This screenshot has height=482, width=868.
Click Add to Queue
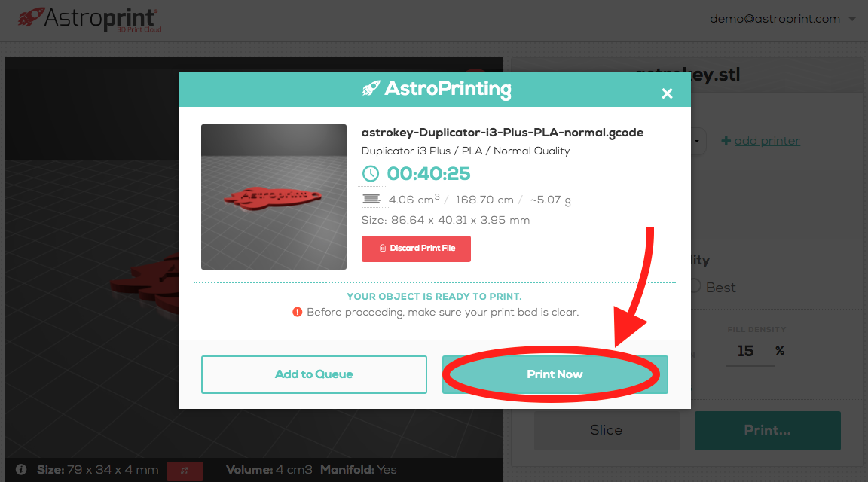(313, 374)
